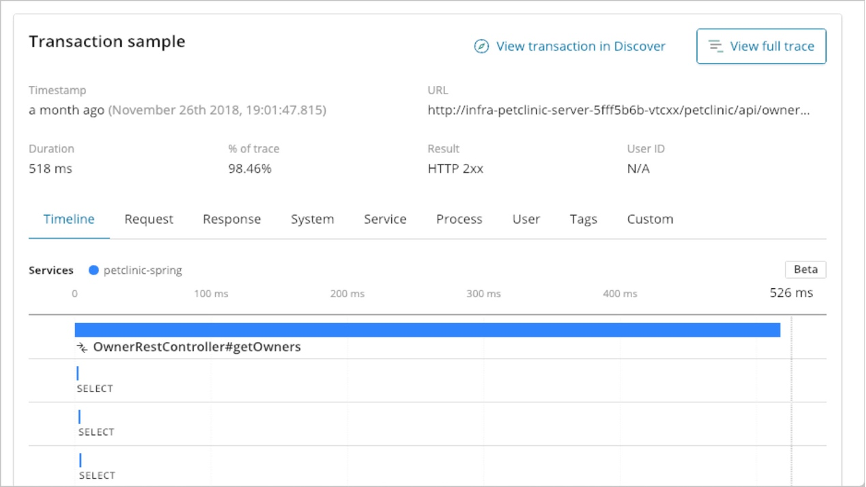Click the list icon in View full trace button
Image resolution: width=866 pixels, height=487 pixels.
(716, 46)
